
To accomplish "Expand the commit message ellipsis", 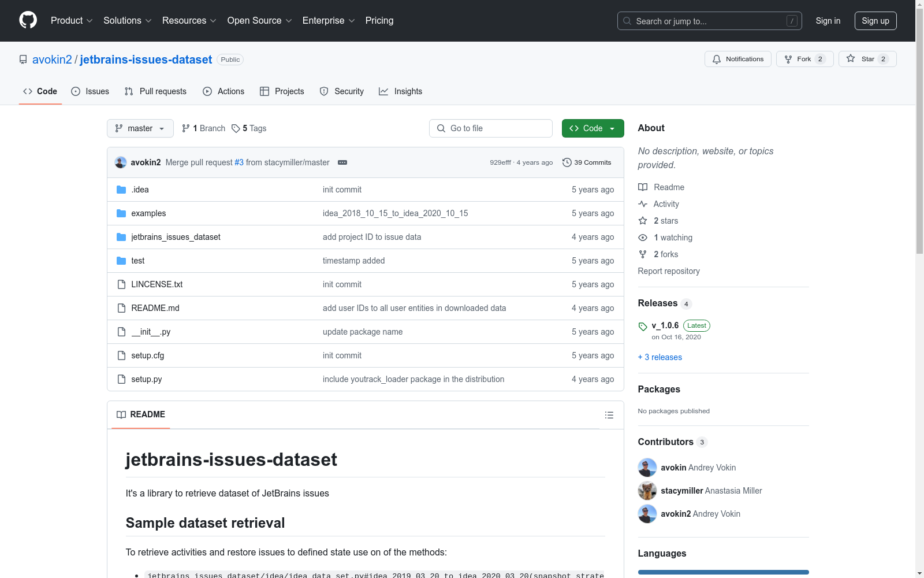I will pyautogui.click(x=342, y=162).
